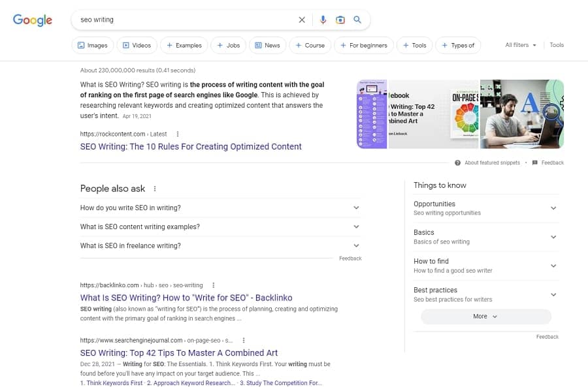This screenshot has height=389, width=588.
Task: Open the All filters dropdown
Action: pyautogui.click(x=521, y=45)
